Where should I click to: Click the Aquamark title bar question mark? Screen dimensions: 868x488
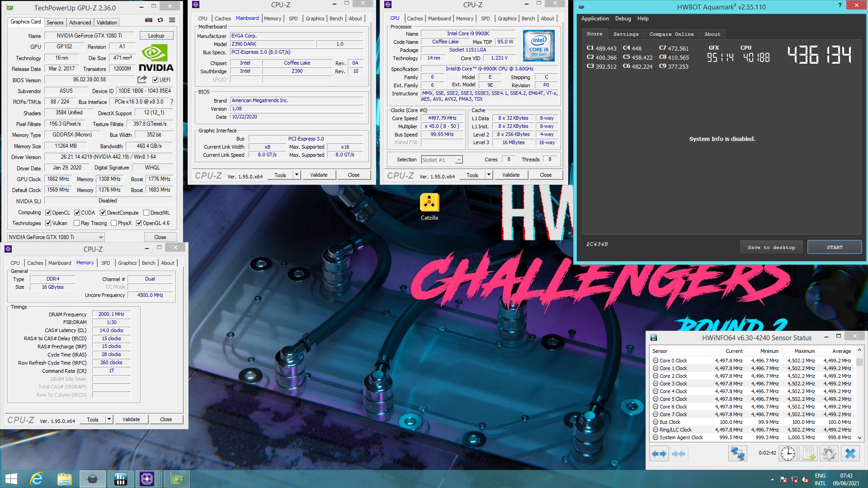click(x=840, y=5)
